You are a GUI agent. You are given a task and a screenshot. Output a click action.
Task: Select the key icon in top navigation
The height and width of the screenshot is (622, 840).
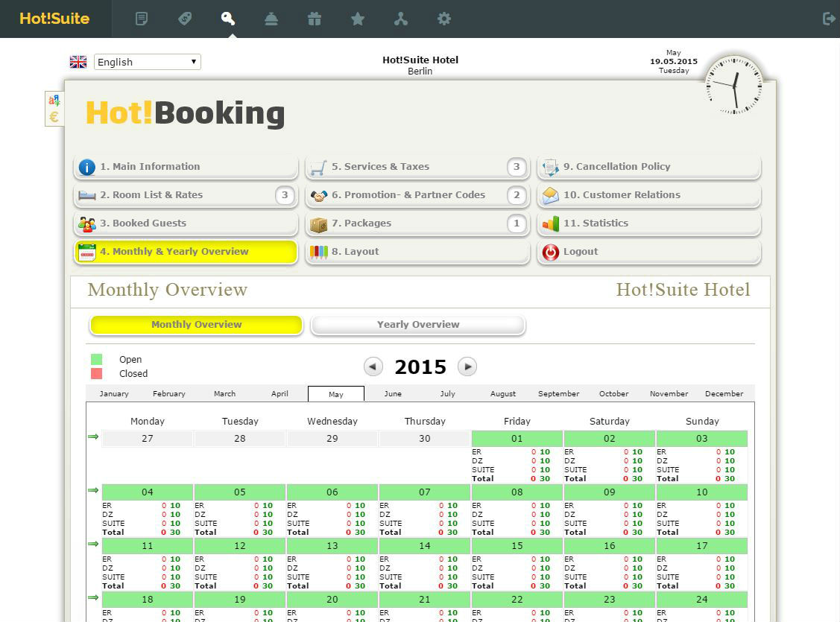(228, 19)
